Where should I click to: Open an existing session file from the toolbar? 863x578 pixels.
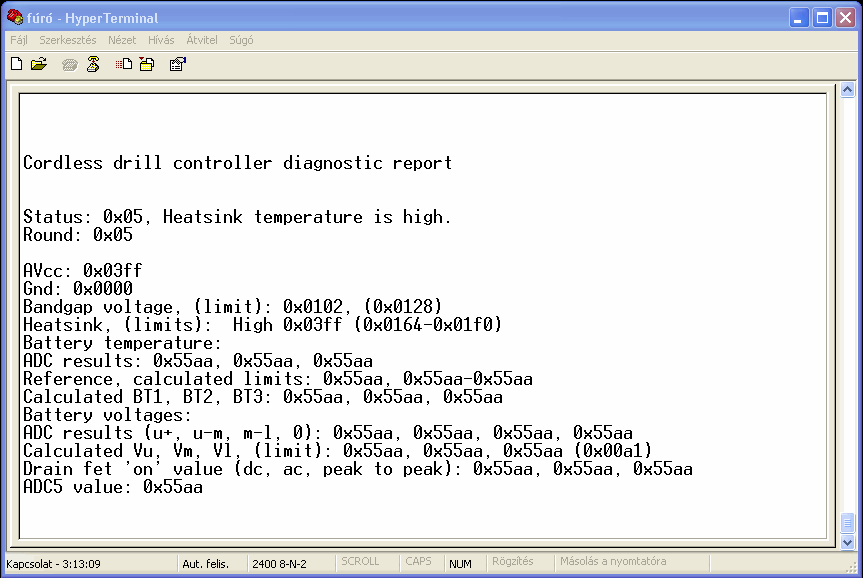39,64
